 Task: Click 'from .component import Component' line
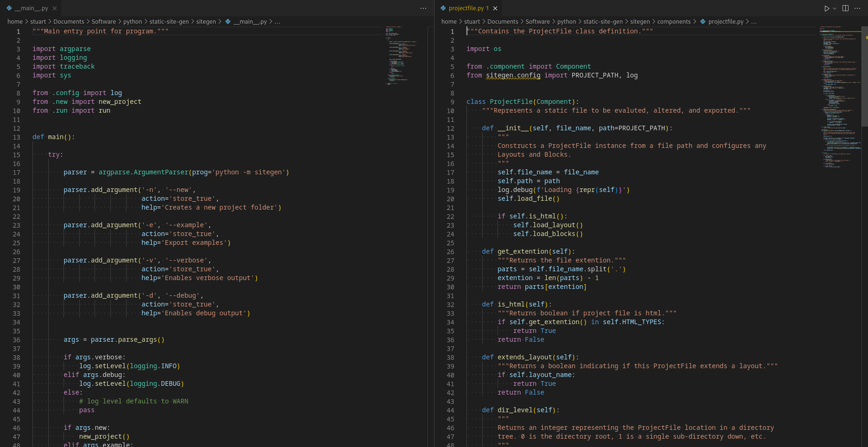529,66
